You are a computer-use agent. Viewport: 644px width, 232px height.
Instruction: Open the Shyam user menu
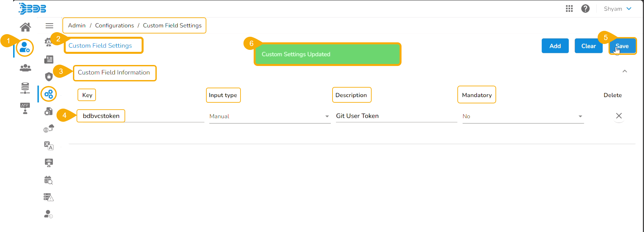tap(617, 9)
